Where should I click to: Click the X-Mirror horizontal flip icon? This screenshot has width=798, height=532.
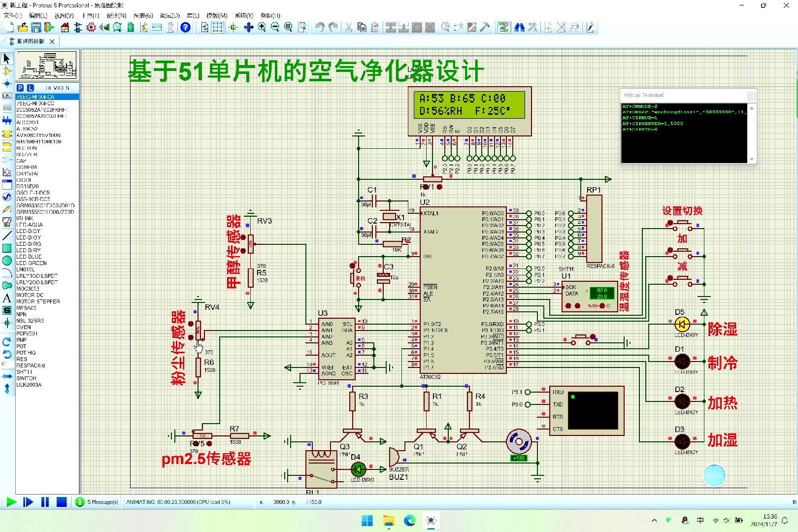6,376
